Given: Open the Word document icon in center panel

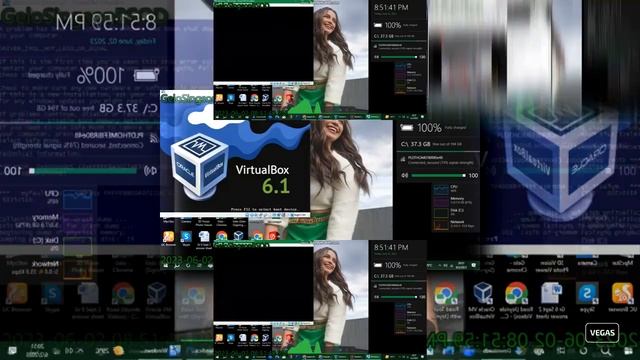Looking at the screenshot, I should pyautogui.click(x=204, y=236).
